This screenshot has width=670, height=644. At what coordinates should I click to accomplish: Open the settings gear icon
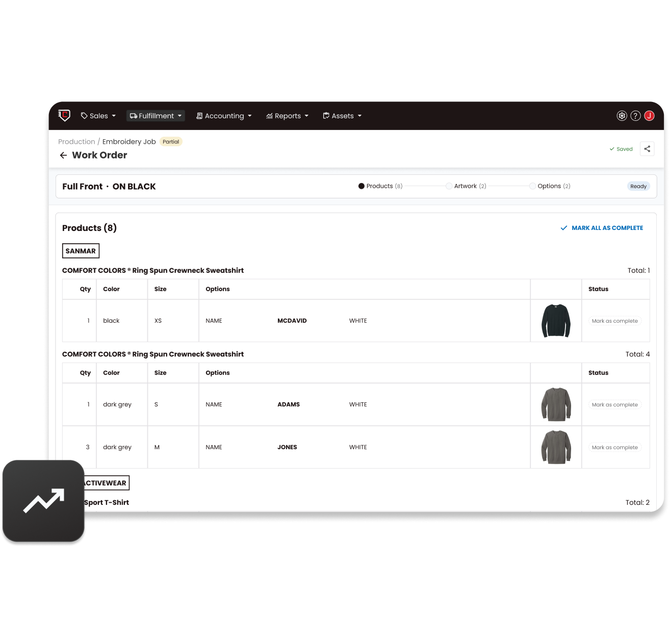click(x=622, y=116)
